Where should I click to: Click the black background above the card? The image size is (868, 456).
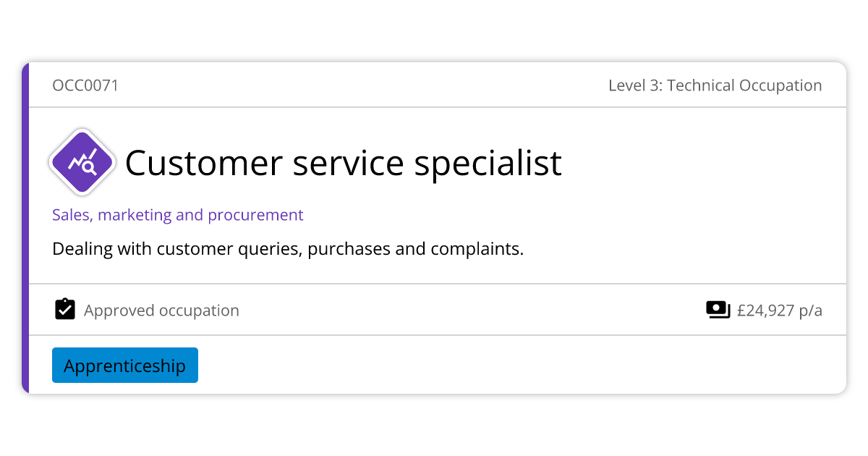434,30
